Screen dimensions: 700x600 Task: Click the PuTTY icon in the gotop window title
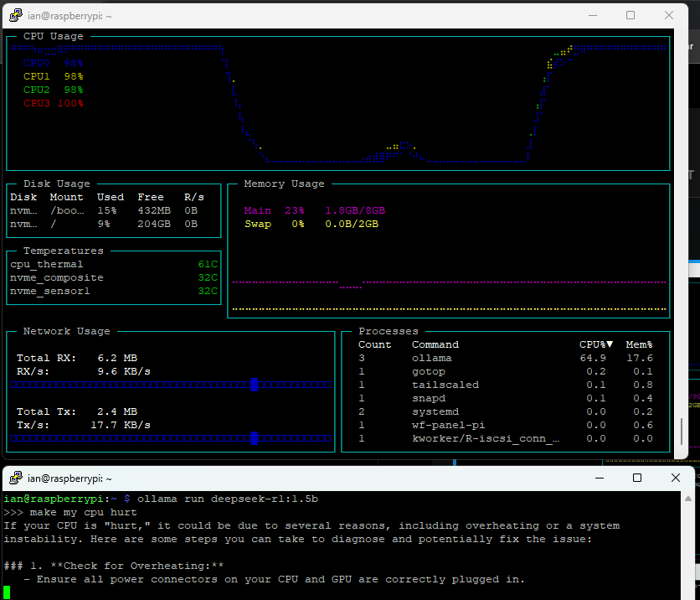click(16, 16)
